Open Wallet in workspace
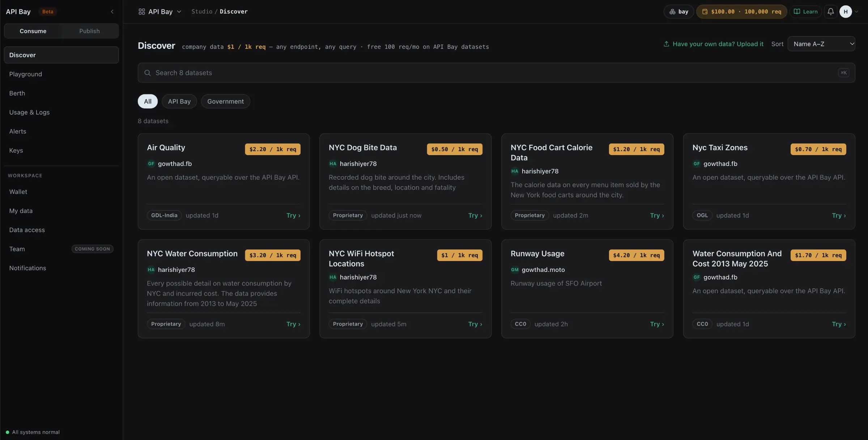This screenshot has height=440, width=868. coord(61,192)
